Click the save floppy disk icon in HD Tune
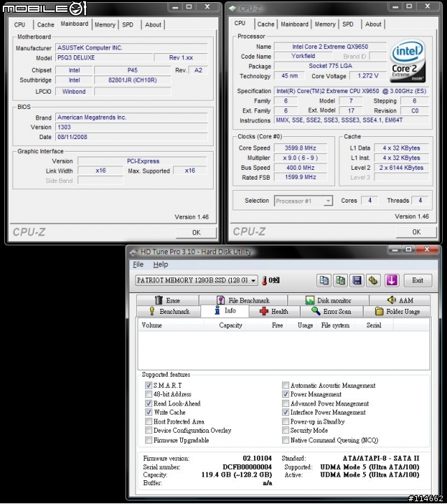Image resolution: width=447 pixels, height=504 pixels. point(357,280)
